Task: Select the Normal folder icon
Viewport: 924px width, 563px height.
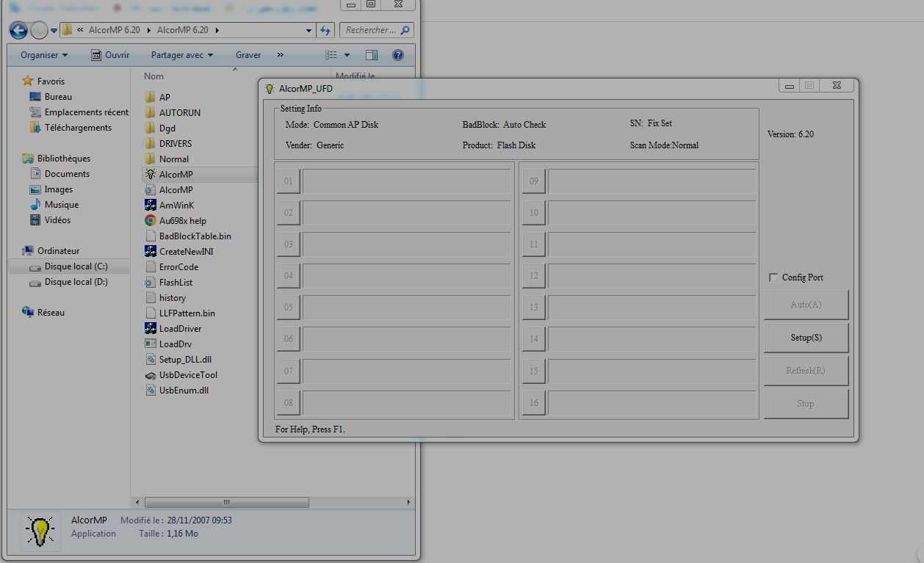Action: coord(151,159)
